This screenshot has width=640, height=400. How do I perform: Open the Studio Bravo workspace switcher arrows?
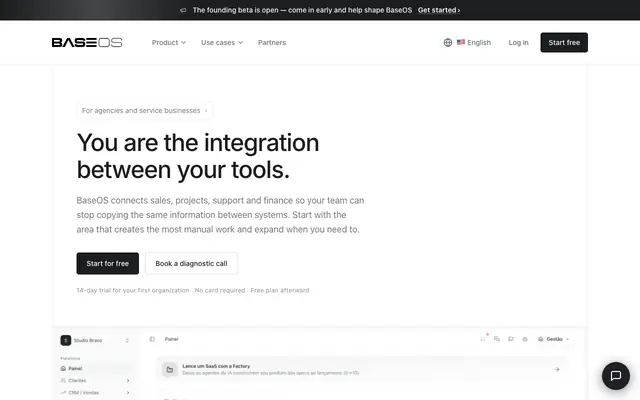pos(127,340)
